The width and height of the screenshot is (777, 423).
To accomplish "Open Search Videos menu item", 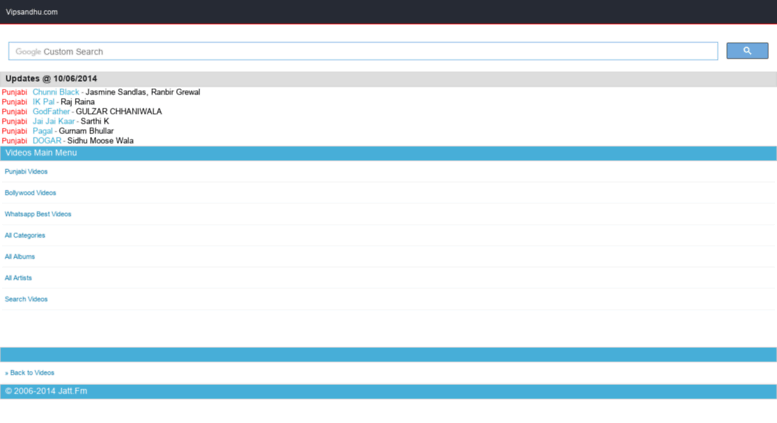I will click(x=26, y=300).
